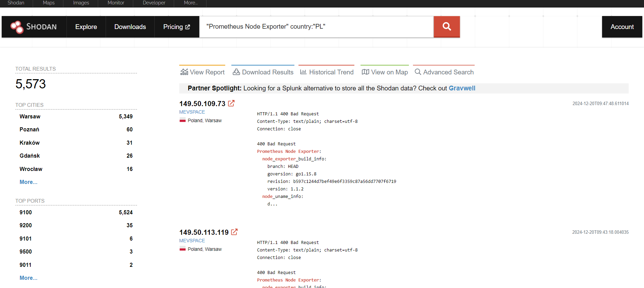The height and width of the screenshot is (288, 644).
Task: Show More... under Top Cities
Action: 29,182
